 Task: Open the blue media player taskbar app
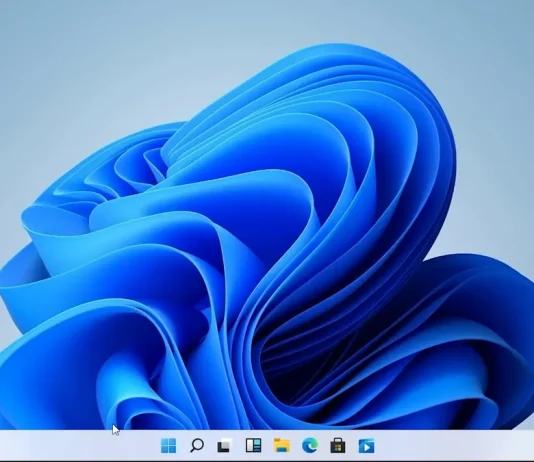(366, 445)
